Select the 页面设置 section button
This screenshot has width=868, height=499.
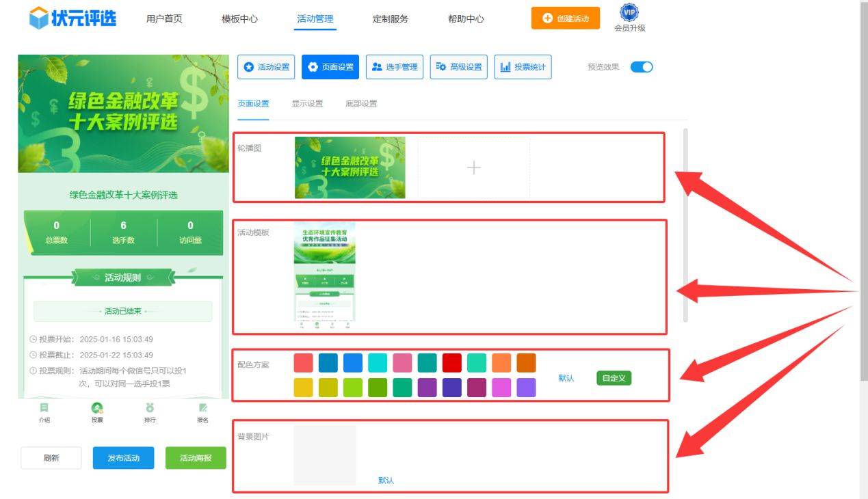[x=330, y=67]
